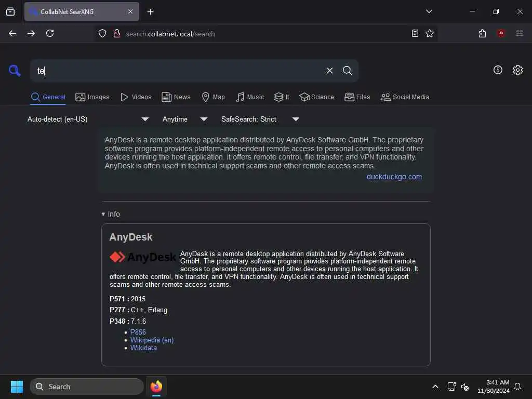Open the network status tray icon
532x399 pixels.
pyautogui.click(x=451, y=387)
